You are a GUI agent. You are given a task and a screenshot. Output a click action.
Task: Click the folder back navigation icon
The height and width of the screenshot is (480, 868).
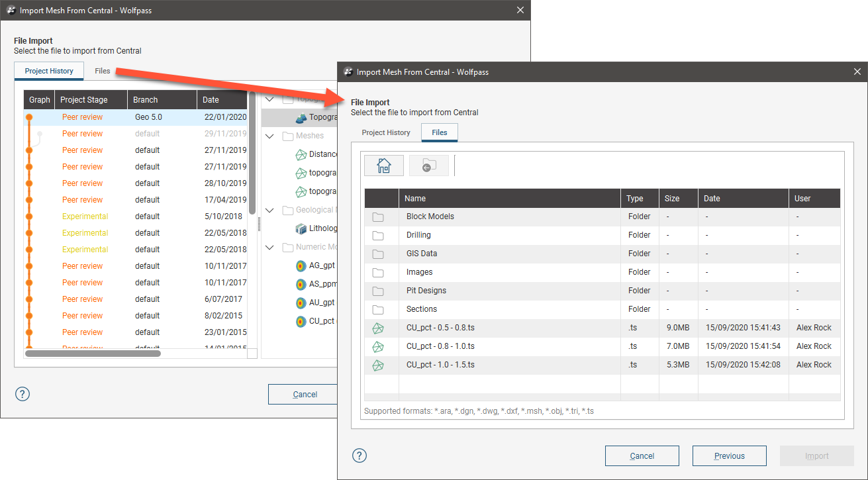[x=428, y=166]
